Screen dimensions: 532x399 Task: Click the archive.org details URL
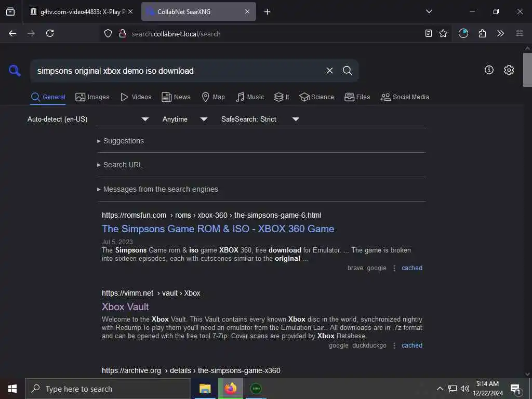pos(191,370)
